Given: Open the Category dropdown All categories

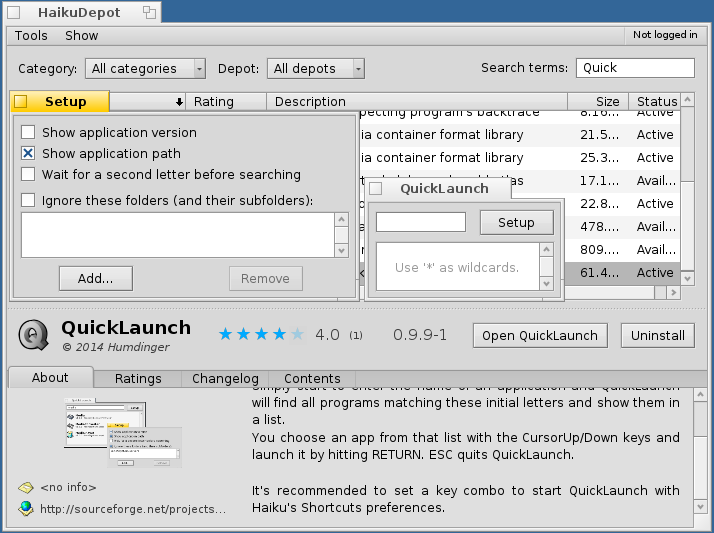Looking at the screenshot, I should coord(145,69).
